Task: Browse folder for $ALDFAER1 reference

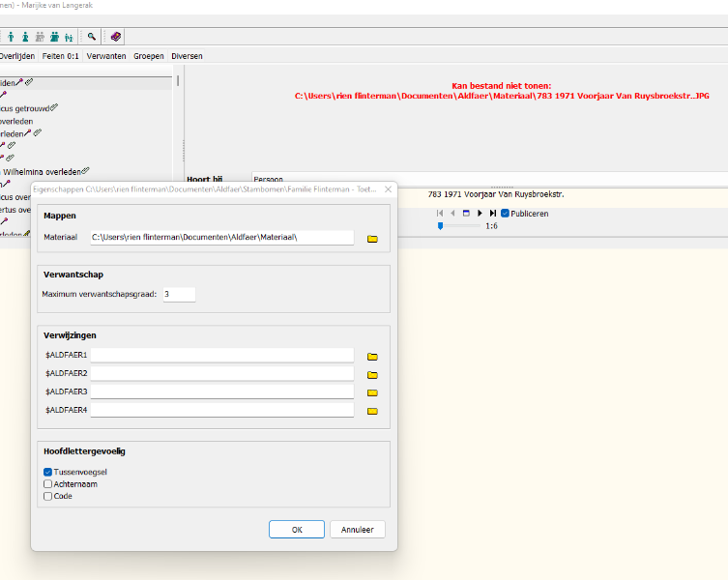Action: pos(372,356)
